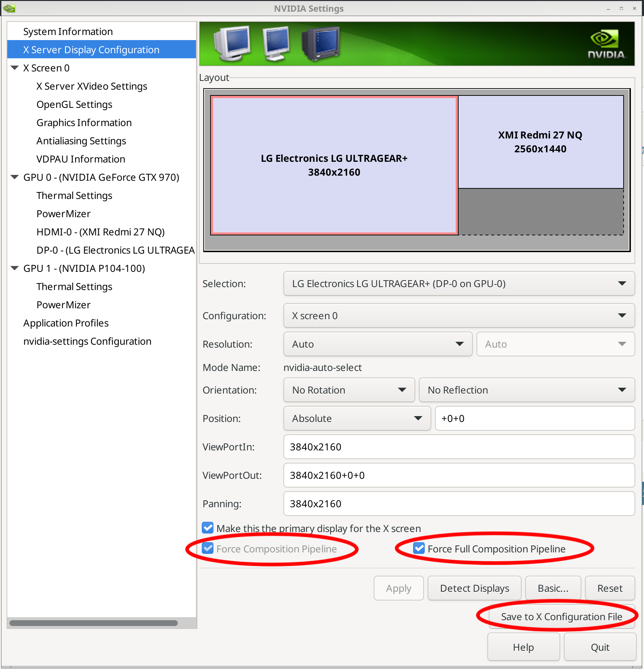Open Antialiasing Settings page
Image resolution: width=644 pixels, height=669 pixels.
click(x=81, y=141)
